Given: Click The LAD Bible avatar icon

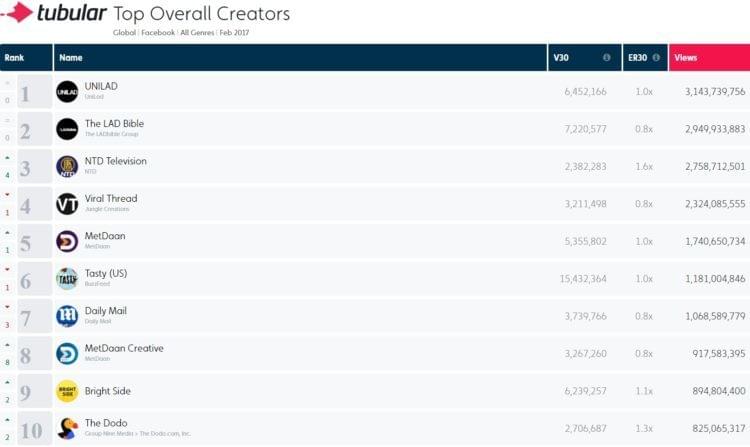Looking at the screenshot, I should pos(67,129).
